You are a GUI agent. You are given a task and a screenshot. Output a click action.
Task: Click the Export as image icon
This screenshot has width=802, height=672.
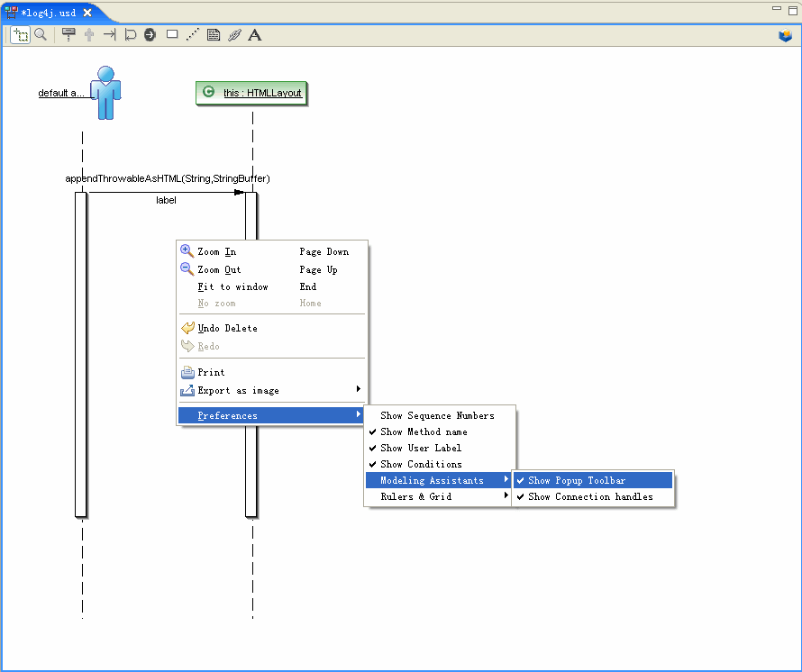(187, 390)
